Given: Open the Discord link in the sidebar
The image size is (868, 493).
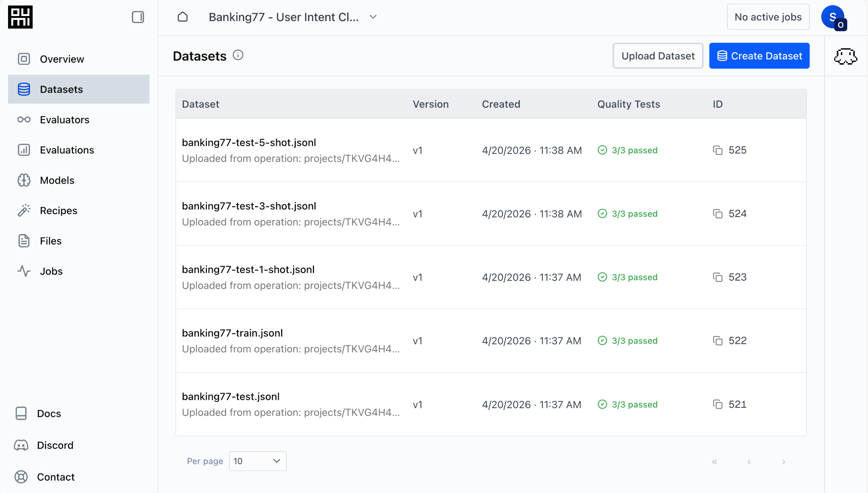Looking at the screenshot, I should coord(55,445).
